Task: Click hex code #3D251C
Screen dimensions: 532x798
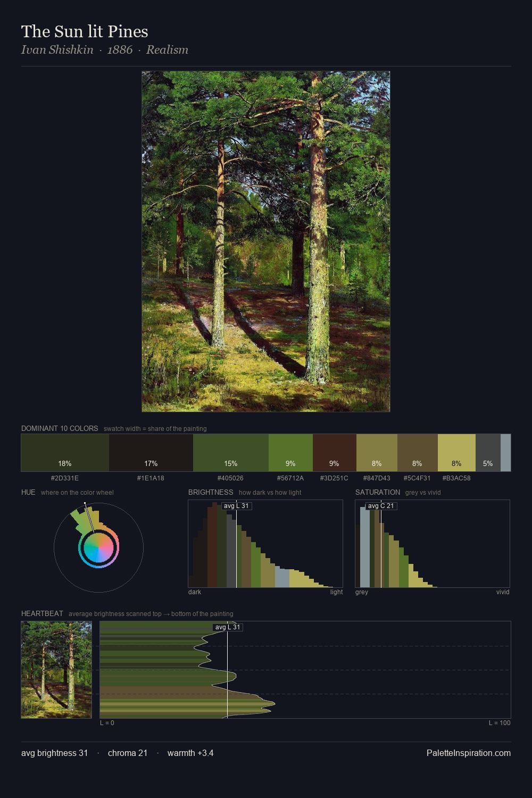Action: pos(334,478)
